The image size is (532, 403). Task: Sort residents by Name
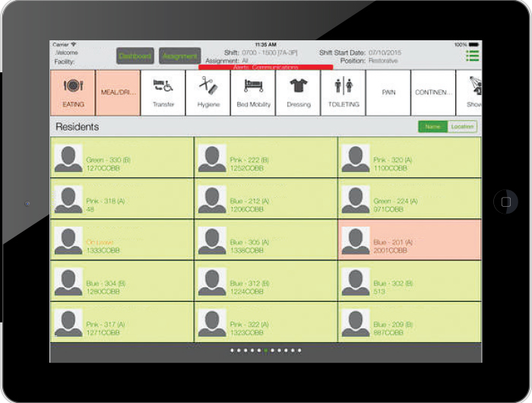tap(433, 127)
